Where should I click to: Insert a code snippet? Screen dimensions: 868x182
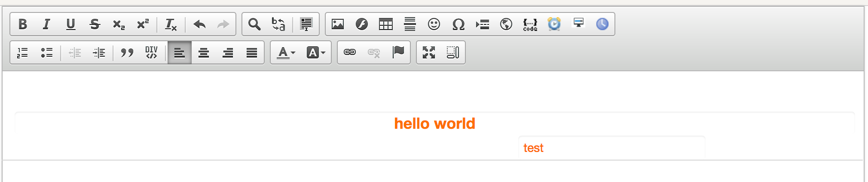click(x=530, y=24)
